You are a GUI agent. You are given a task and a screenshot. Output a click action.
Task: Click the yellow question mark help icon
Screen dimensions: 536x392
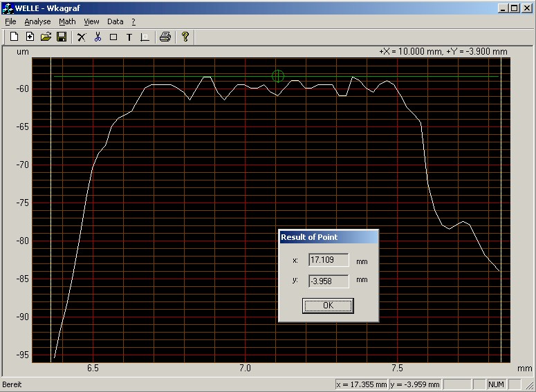[x=185, y=37]
